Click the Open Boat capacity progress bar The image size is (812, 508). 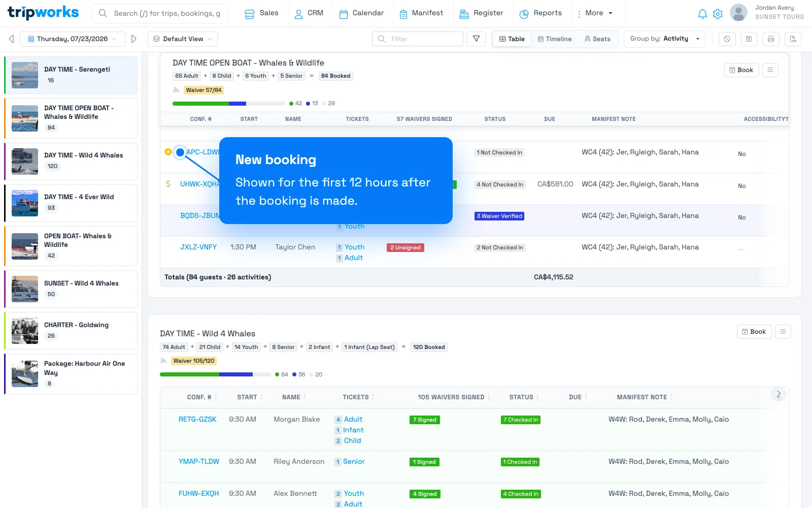[228, 104]
